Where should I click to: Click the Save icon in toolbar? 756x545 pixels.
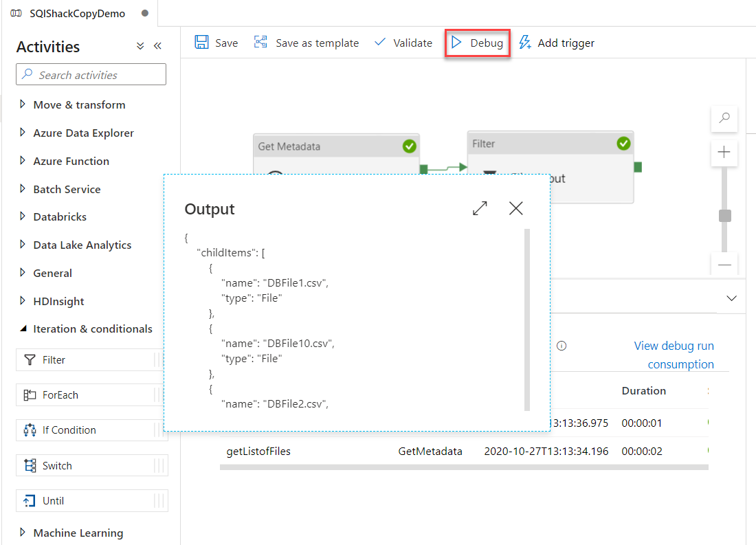201,43
